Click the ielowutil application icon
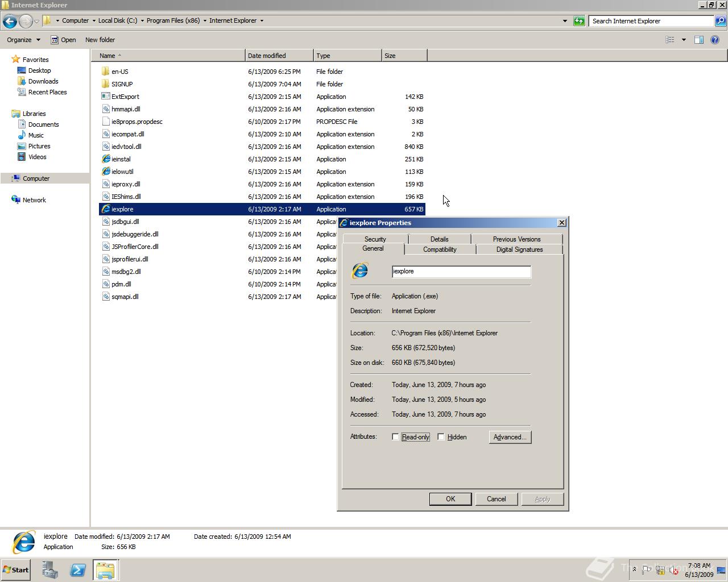 point(105,172)
